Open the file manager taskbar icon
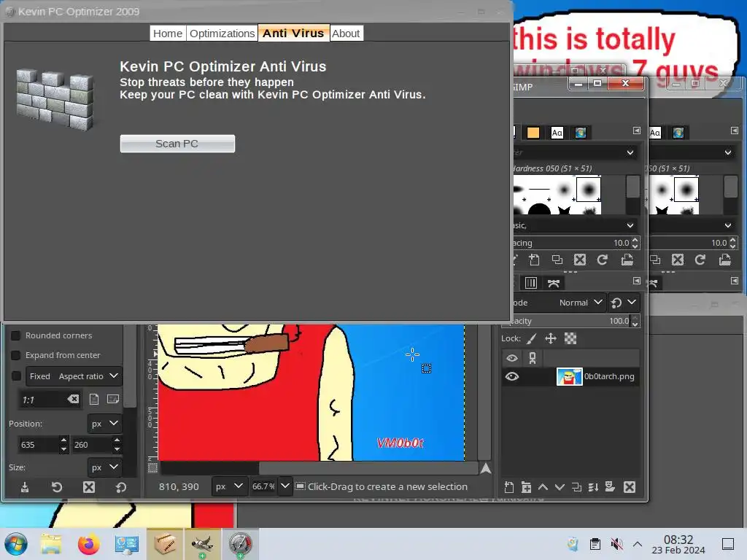The width and height of the screenshot is (747, 560). point(51,544)
